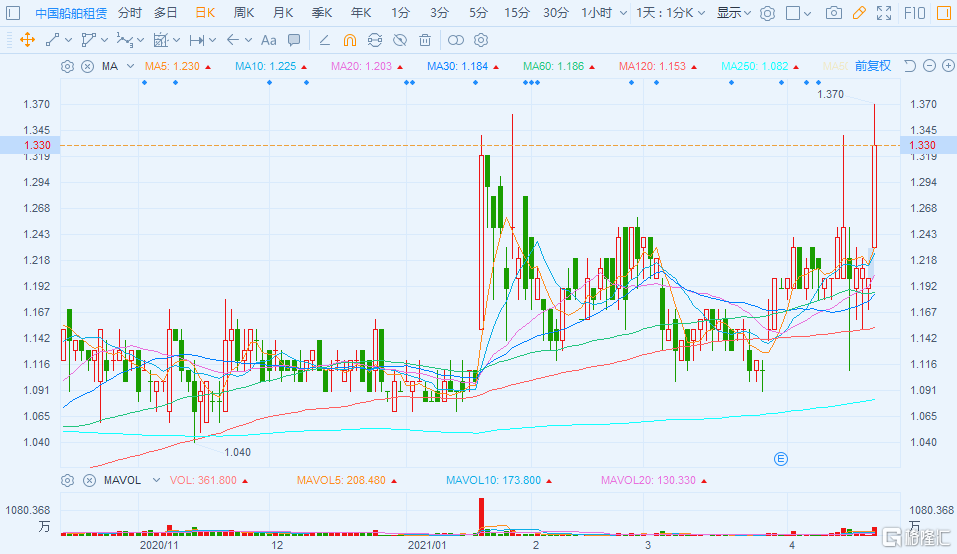Click the trash icon to delete drawings
Screen dimensions: 957x554
coord(425,40)
